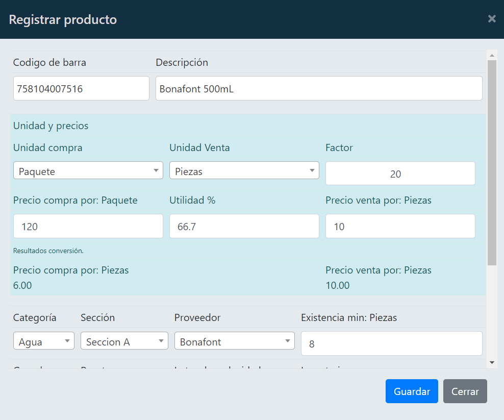The image size is (504, 420).
Task: Click the vertical scrollbar thumb
Action: [x=492, y=162]
